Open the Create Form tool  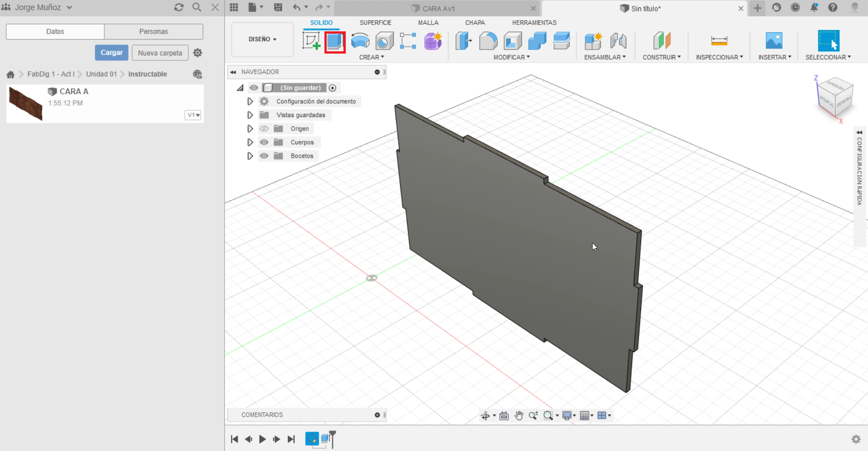pyautogui.click(x=432, y=41)
